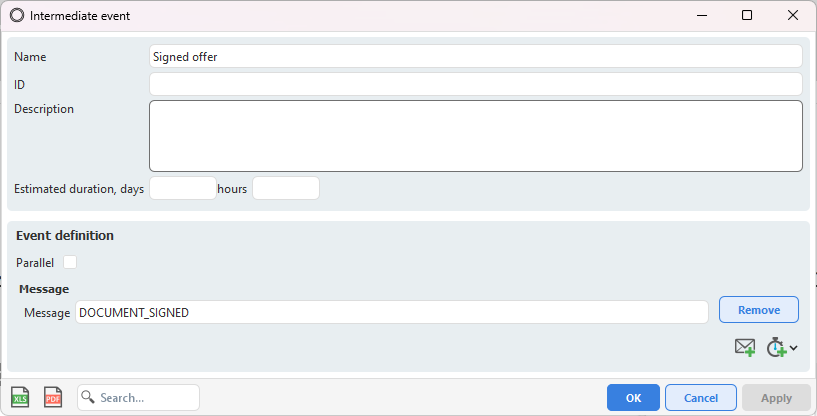Screen dimensions: 817x416
Task: Maximize the Intermediate event window
Action: pyautogui.click(x=747, y=15)
